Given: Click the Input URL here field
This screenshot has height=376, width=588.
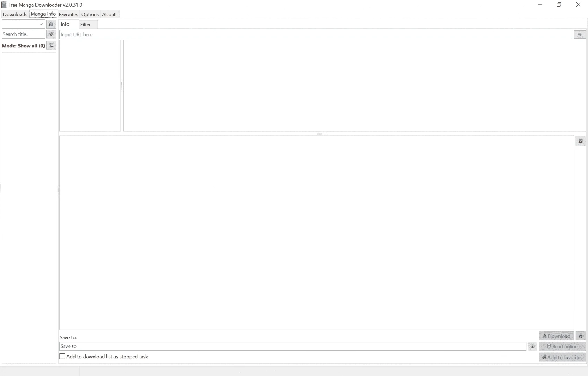Looking at the screenshot, I should pos(316,34).
